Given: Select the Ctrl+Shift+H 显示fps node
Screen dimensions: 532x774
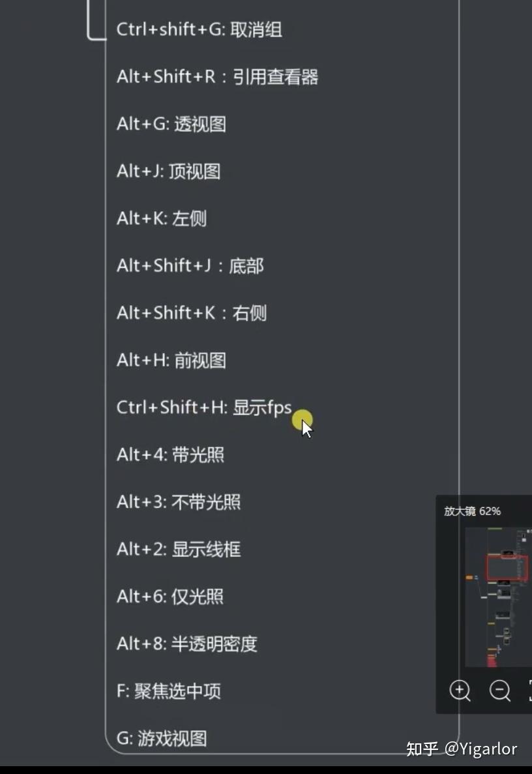Looking at the screenshot, I should pyautogui.click(x=204, y=408).
